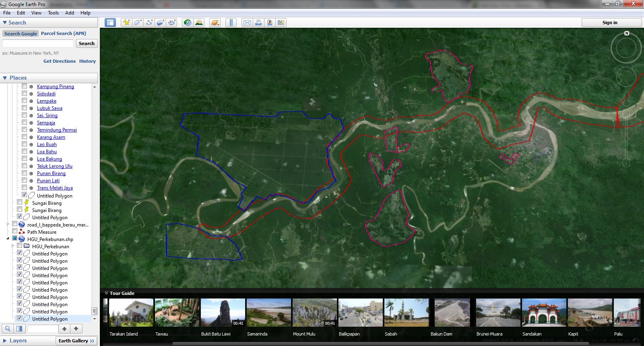
Task: Click the Get Directions link
Action: (x=59, y=61)
